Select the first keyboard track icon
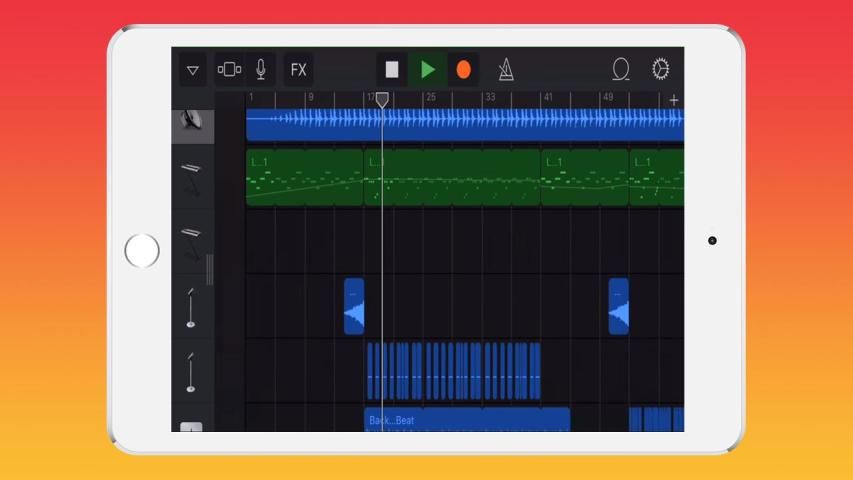Screen dimensions: 853x480 (x=191, y=178)
